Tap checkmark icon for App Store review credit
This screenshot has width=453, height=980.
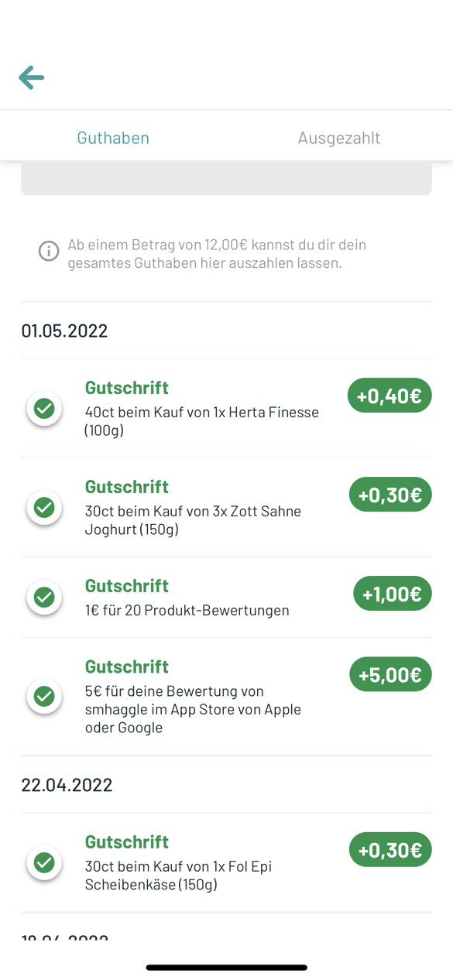44,696
